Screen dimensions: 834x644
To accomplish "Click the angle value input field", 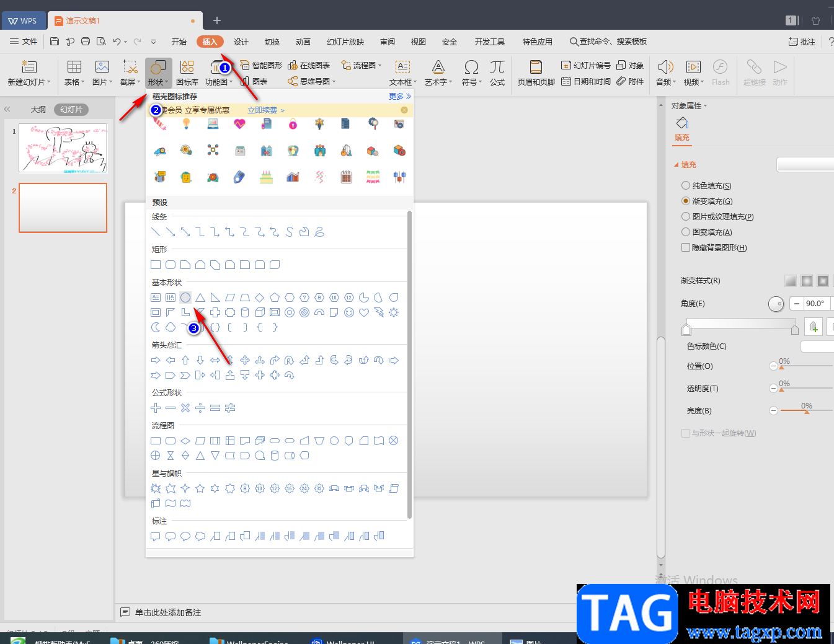I will point(817,304).
